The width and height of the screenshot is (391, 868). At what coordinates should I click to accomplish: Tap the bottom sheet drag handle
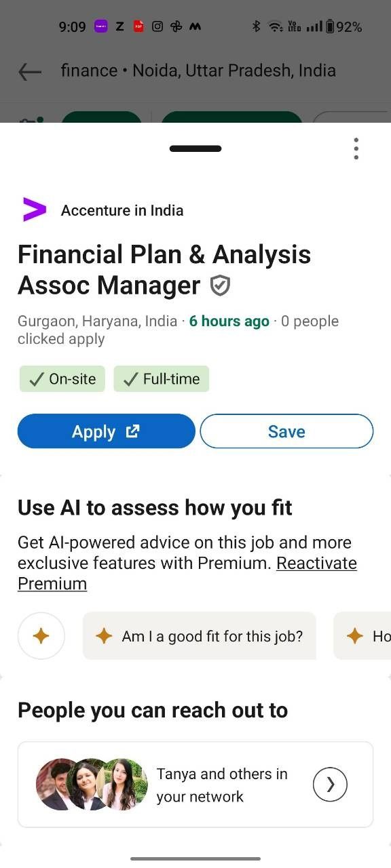(195, 149)
